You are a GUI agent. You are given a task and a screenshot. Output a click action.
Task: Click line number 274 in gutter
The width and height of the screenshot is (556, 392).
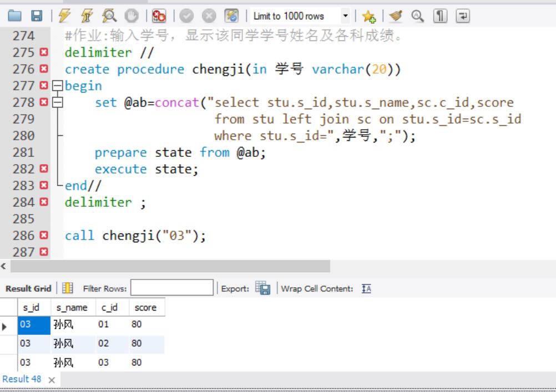(x=23, y=36)
